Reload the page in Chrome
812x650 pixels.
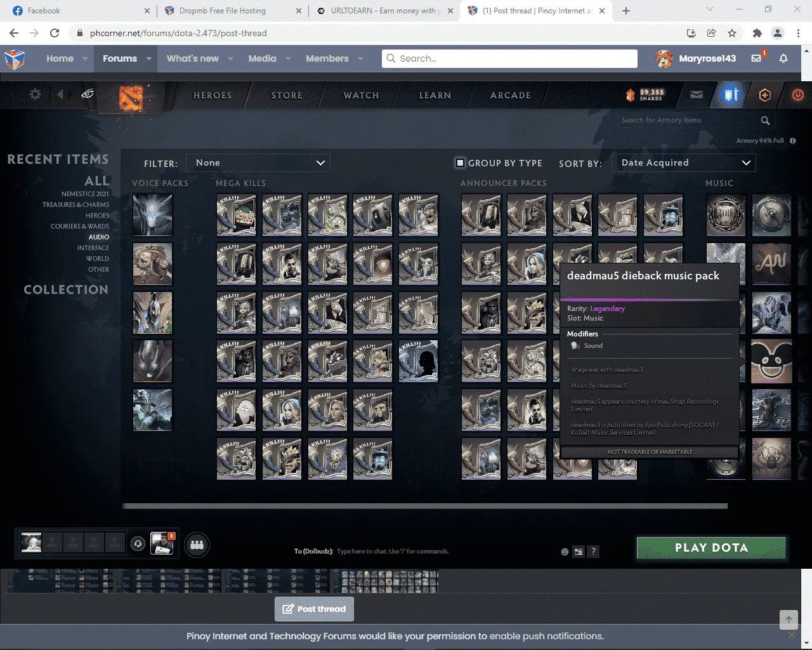55,33
